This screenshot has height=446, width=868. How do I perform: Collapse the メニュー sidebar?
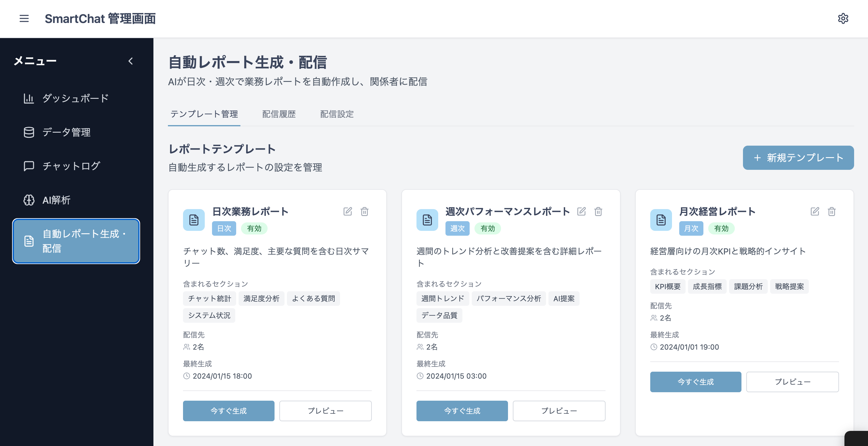[131, 61]
